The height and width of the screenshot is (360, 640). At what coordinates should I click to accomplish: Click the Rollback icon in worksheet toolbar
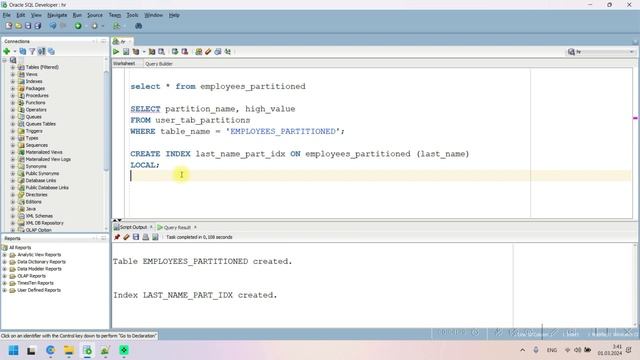click(x=184, y=52)
